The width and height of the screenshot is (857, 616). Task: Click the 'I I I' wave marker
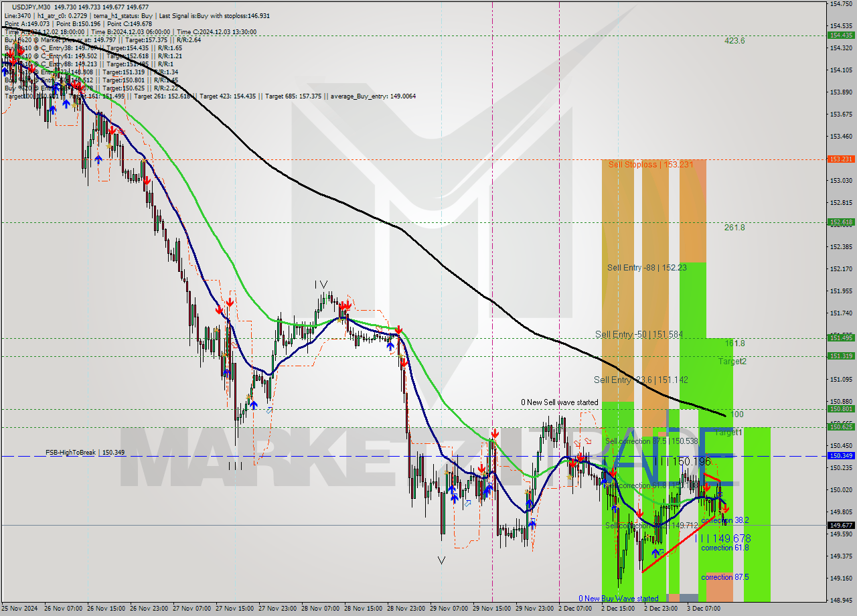pos(235,466)
